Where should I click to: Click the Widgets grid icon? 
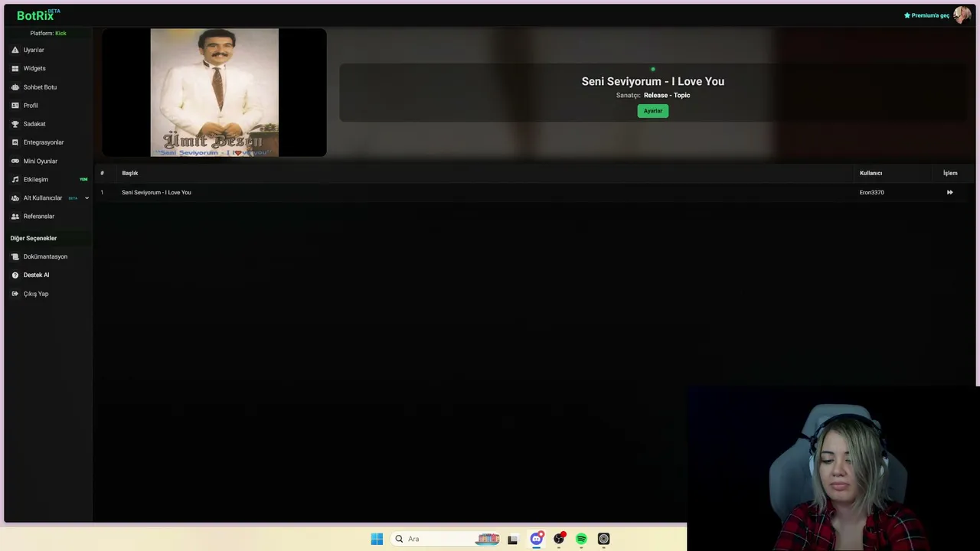(15, 68)
